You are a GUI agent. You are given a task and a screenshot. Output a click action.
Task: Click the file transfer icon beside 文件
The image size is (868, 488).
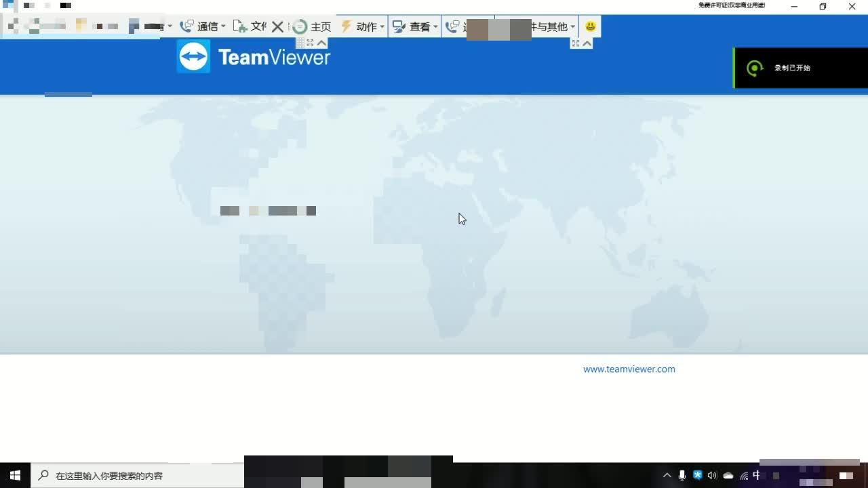pyautogui.click(x=240, y=26)
